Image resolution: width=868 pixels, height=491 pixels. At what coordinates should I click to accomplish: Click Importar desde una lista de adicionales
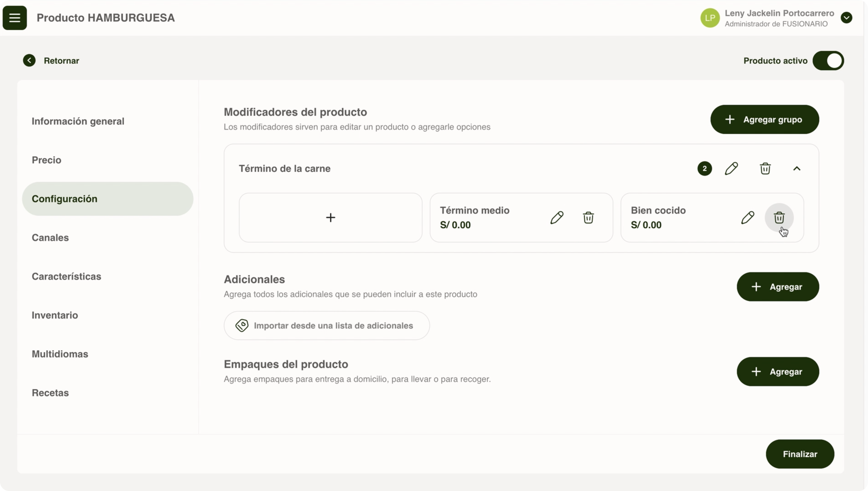(x=326, y=325)
